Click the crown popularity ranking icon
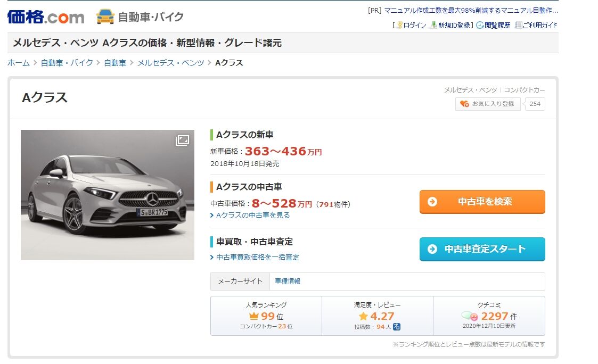The width and height of the screenshot is (598, 364). pos(253,316)
